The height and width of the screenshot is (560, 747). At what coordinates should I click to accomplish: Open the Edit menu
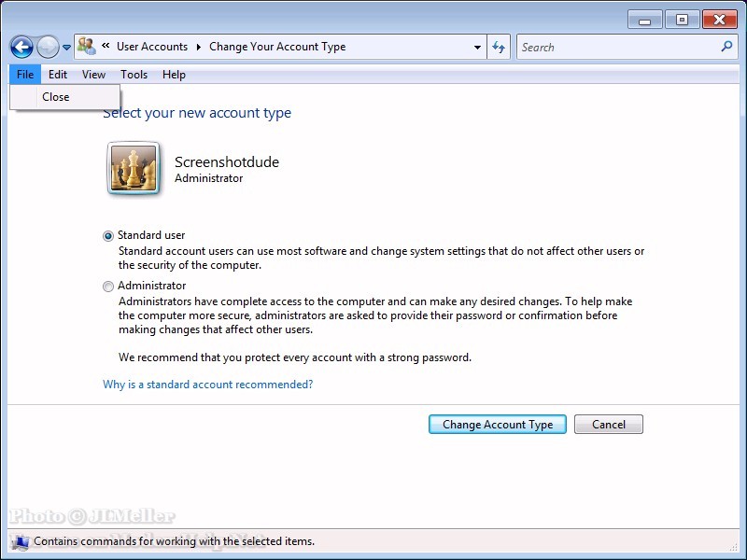(58, 75)
